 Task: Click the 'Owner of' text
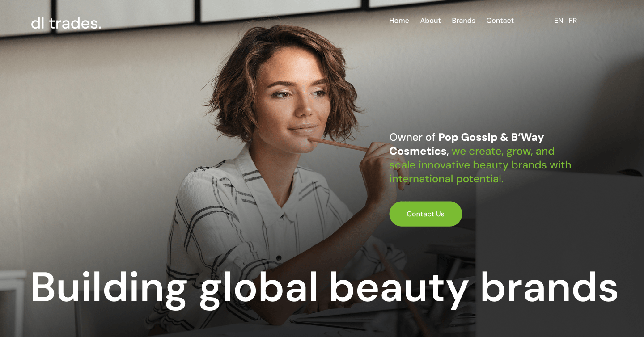(412, 137)
